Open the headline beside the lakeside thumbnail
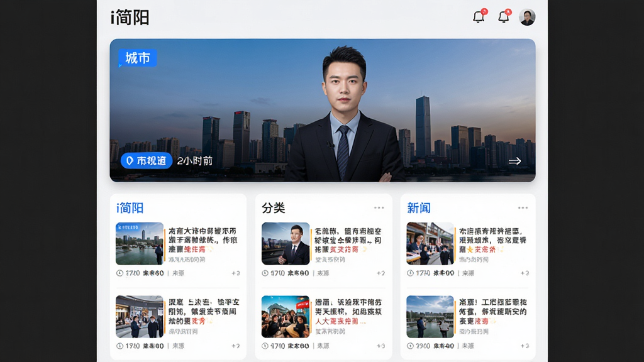The image size is (644, 362). (x=493, y=312)
